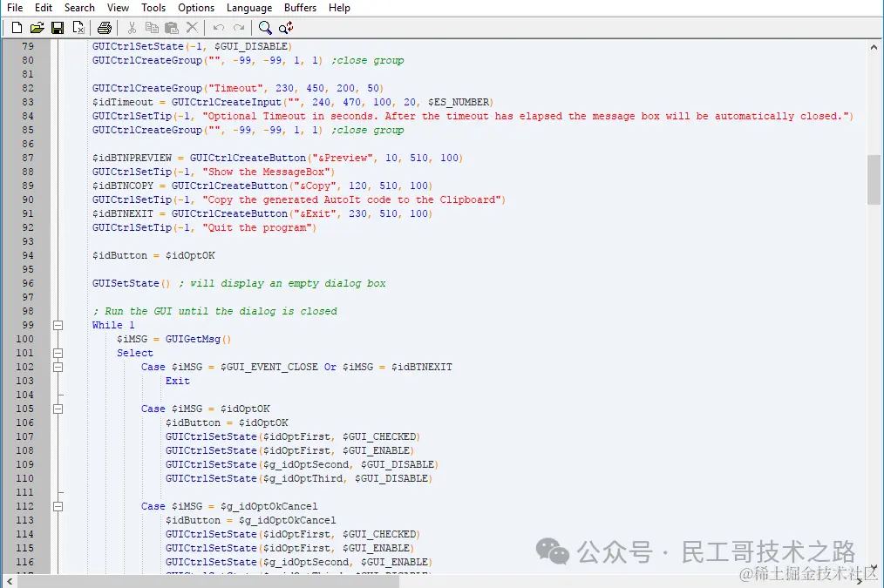Click $GUI_CHECKED on line 107
Image resolution: width=884 pixels, height=588 pixels.
379,436
